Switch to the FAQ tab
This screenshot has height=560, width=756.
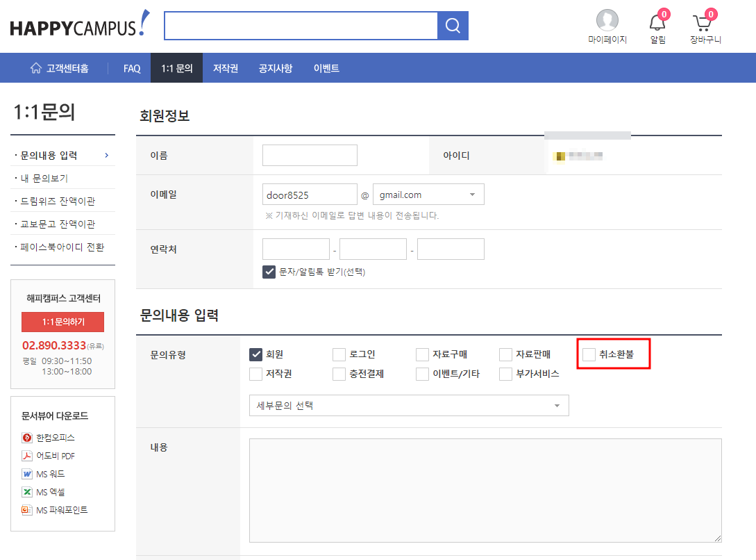[x=131, y=67]
